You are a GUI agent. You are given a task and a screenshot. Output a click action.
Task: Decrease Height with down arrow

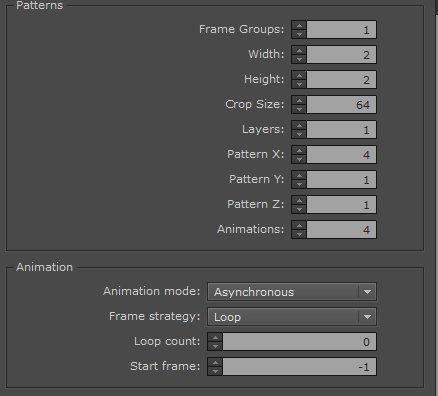(x=299, y=84)
